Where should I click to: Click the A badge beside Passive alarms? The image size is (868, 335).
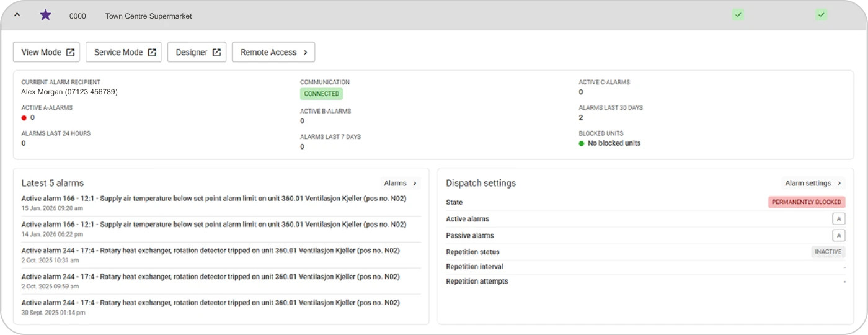pos(838,236)
